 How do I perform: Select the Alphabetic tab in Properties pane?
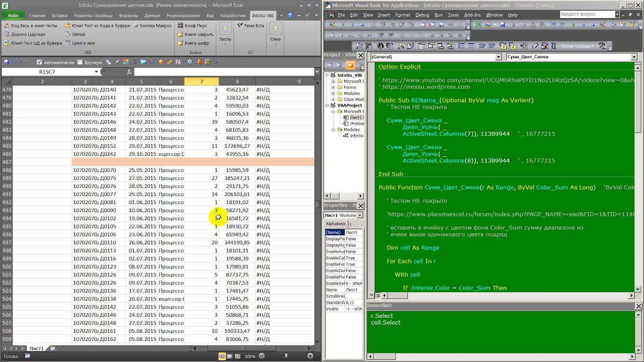[x=336, y=224]
